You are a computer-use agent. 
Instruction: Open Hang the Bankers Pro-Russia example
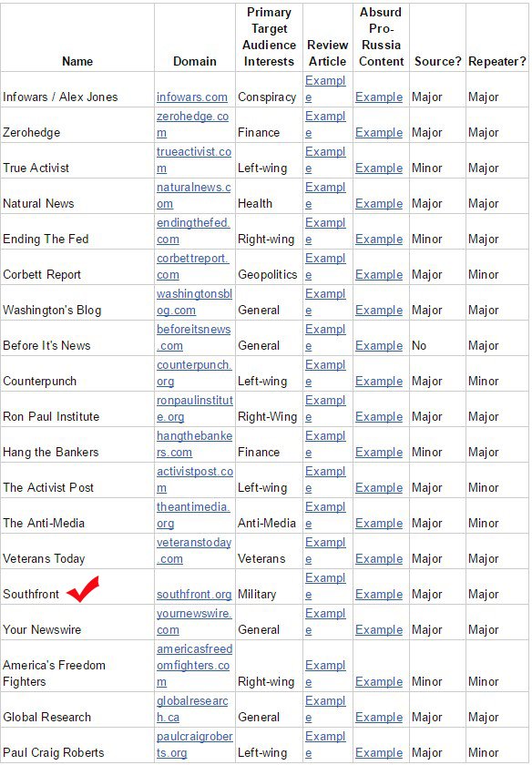tap(379, 453)
